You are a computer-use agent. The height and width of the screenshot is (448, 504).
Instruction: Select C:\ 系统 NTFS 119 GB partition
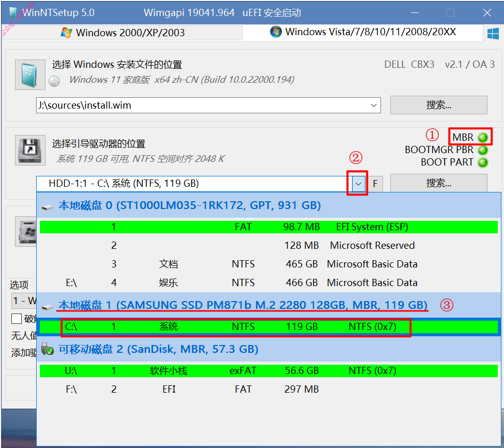point(269,327)
